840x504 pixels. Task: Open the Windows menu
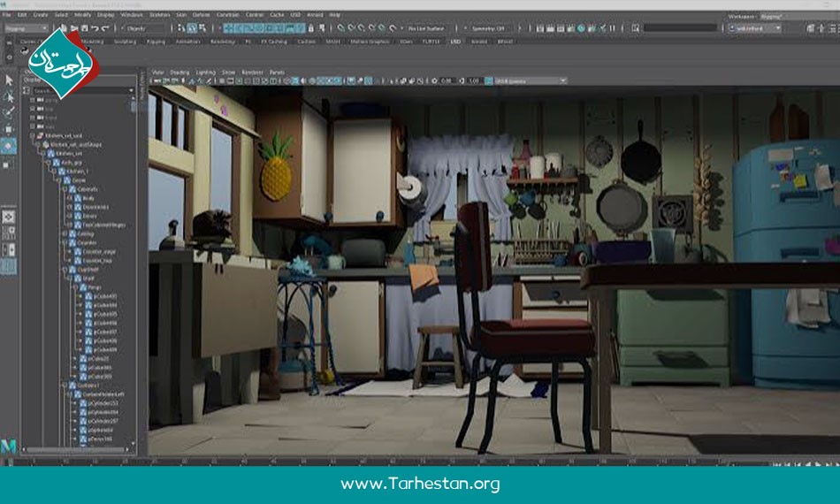coord(132,15)
